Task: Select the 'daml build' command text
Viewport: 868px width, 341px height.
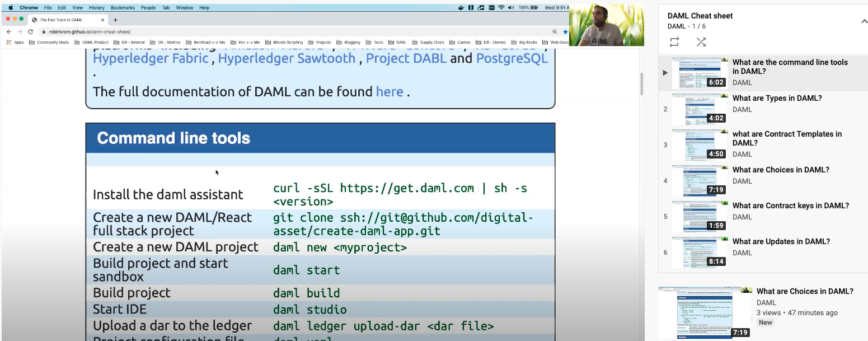Action: (306, 293)
